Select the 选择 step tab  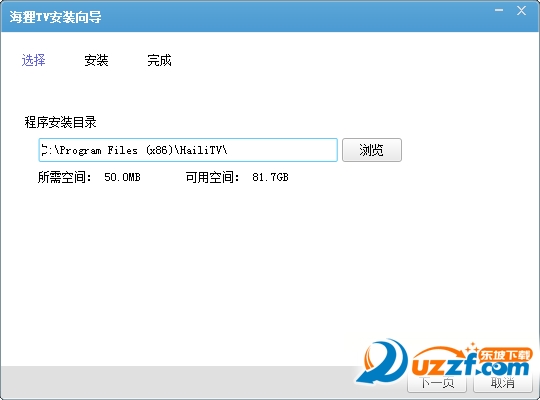33,60
